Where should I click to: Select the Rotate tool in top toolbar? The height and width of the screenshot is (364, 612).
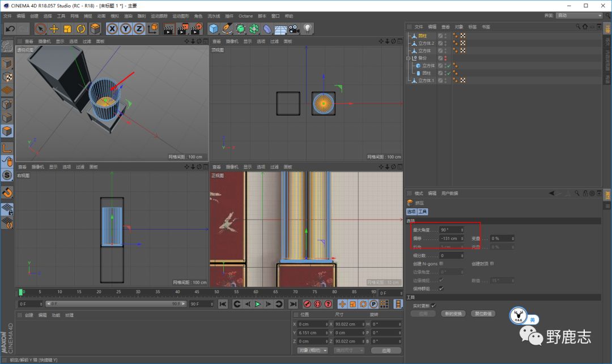(81, 28)
